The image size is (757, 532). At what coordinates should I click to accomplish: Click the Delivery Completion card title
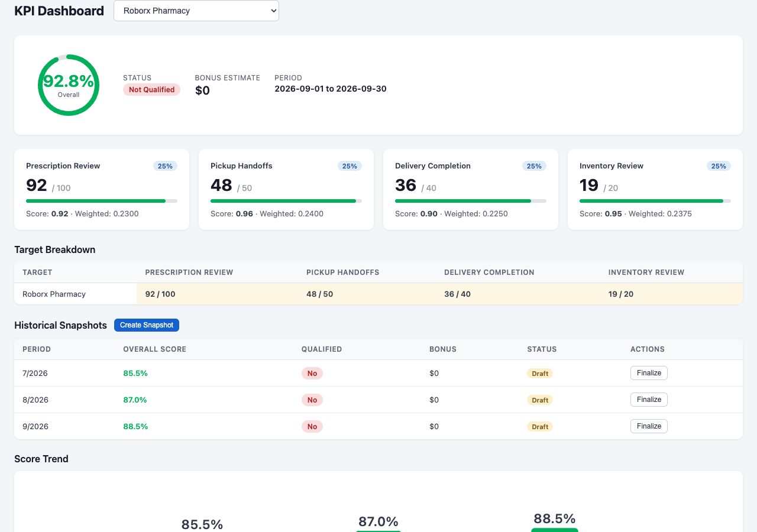click(x=433, y=166)
